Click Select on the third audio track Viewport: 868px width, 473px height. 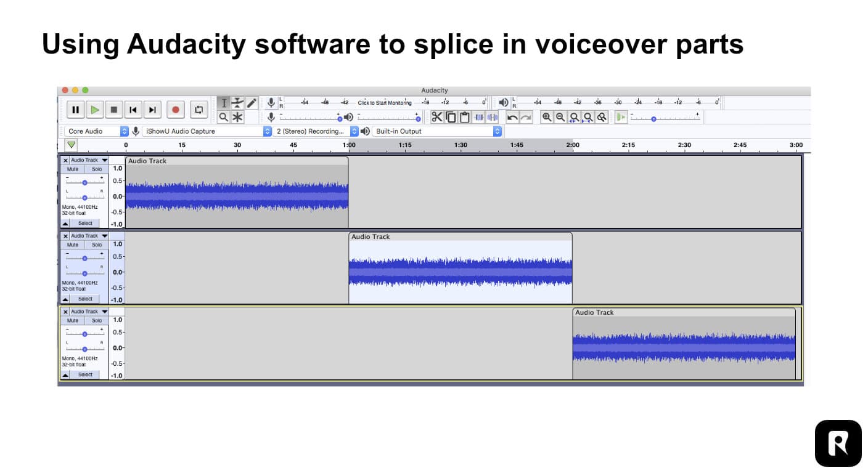[85, 374]
